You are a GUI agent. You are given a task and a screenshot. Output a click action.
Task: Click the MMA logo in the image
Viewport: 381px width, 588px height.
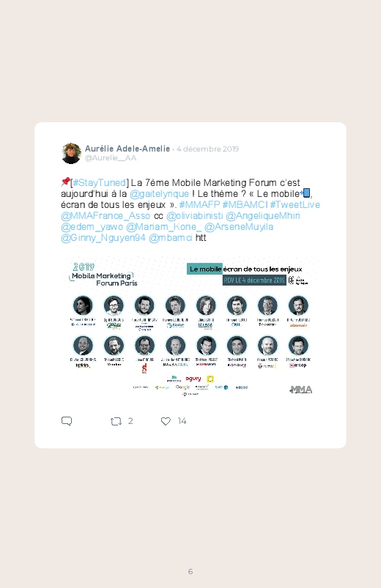301,390
